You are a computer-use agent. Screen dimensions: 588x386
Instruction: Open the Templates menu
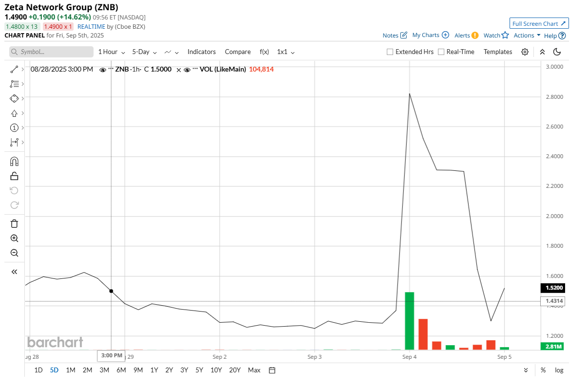[x=498, y=52]
